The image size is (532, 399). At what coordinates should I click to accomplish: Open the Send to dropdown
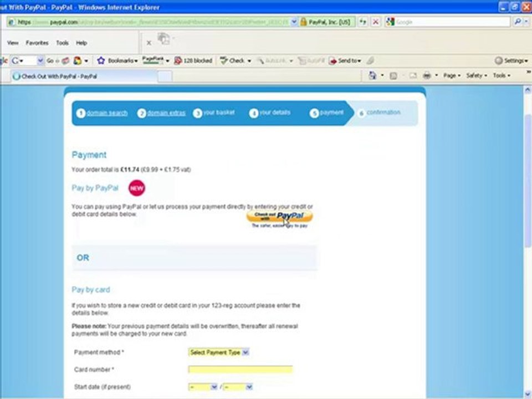(x=345, y=61)
